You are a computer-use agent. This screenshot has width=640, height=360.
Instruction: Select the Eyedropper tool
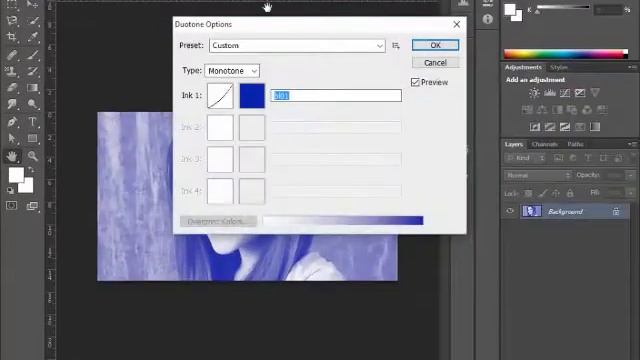pyautogui.click(x=33, y=37)
